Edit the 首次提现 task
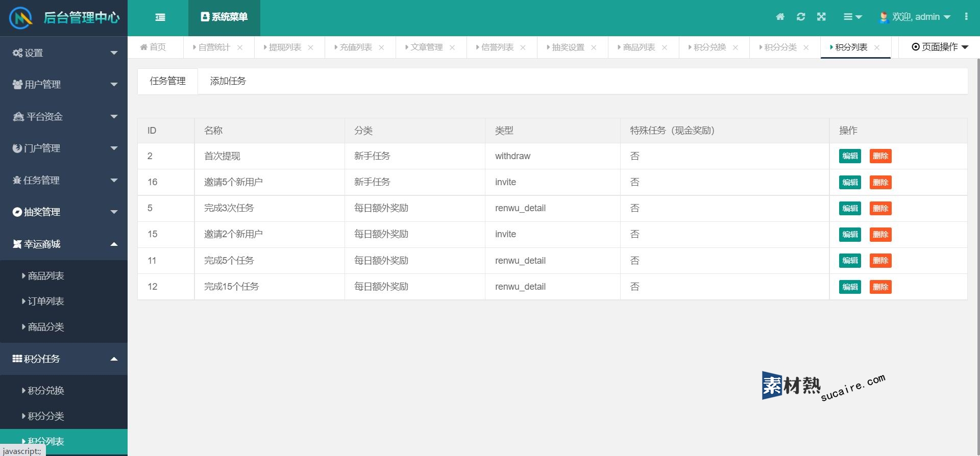Viewport: 980px width, 456px height. (x=850, y=156)
